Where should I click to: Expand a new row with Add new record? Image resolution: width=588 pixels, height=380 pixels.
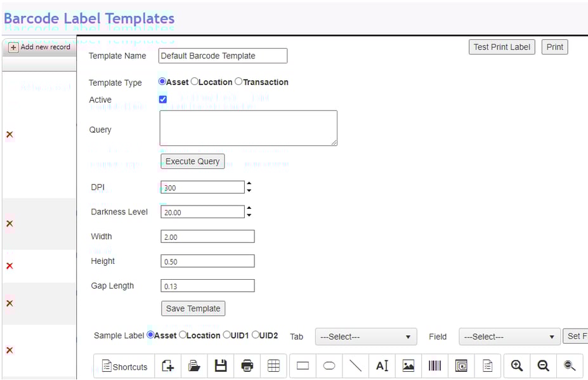39,46
